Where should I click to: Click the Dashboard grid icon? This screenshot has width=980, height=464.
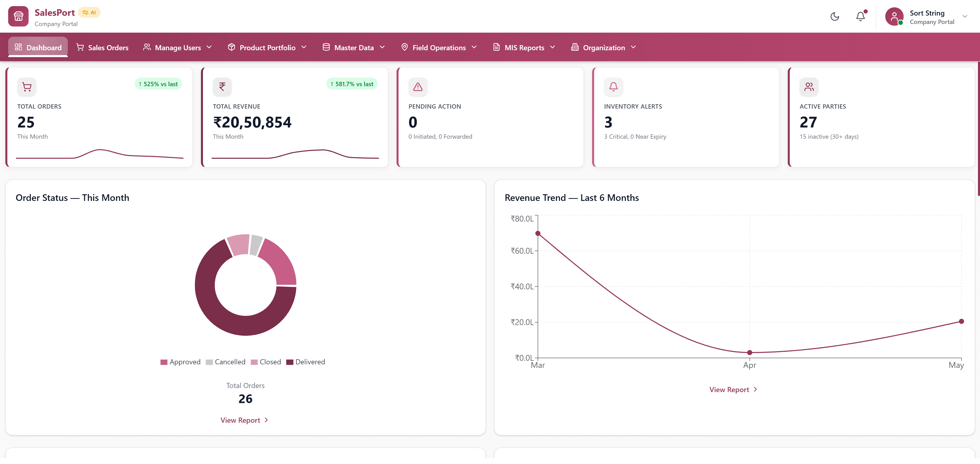pos(18,47)
